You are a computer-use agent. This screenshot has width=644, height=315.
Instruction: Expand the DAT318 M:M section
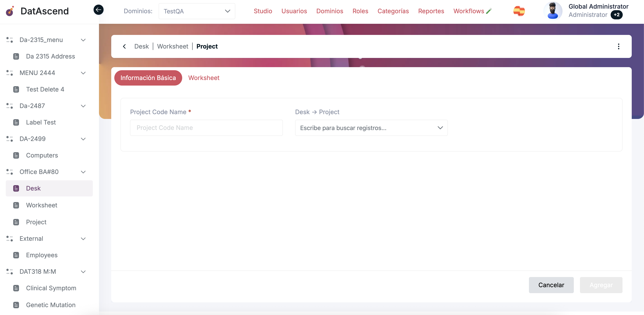pos(83,272)
